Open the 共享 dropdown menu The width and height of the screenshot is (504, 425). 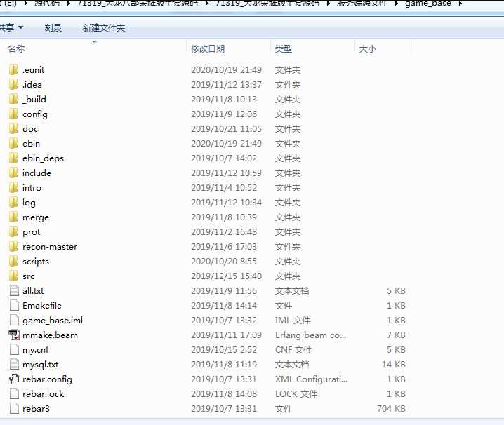[x=11, y=27]
